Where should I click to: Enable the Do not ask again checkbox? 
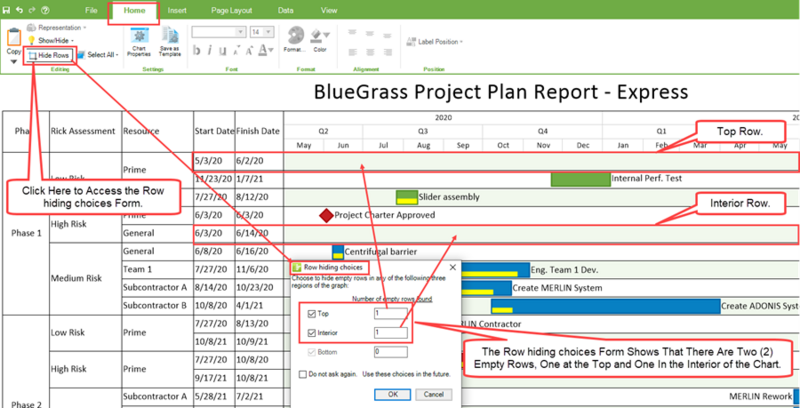point(303,374)
